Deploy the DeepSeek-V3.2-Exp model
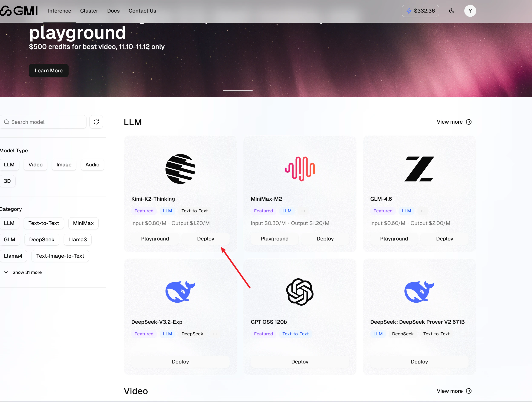The width and height of the screenshot is (532, 402). coord(180,362)
